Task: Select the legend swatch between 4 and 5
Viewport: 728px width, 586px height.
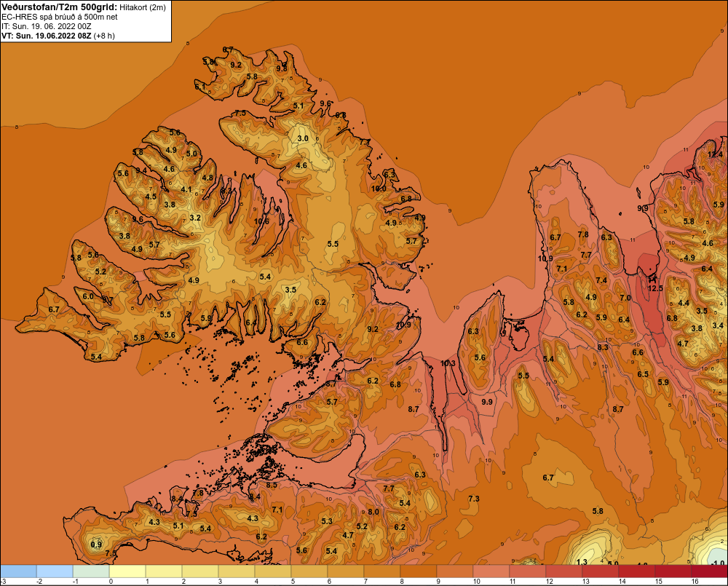Action: click(273, 571)
